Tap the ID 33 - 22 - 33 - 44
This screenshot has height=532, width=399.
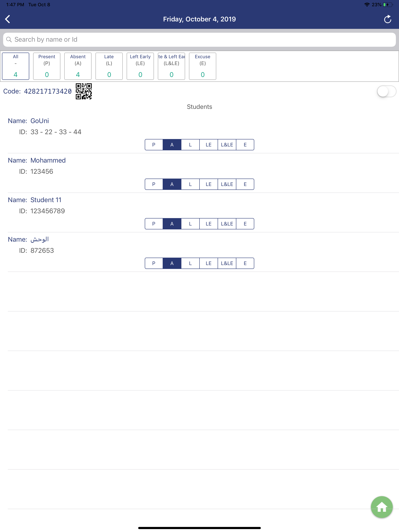click(56, 132)
